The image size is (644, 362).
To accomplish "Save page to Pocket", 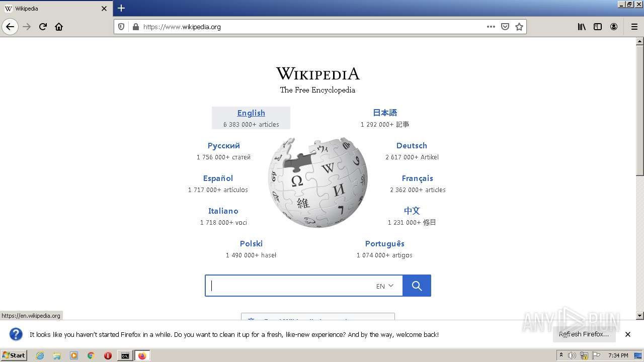I will click(x=505, y=27).
